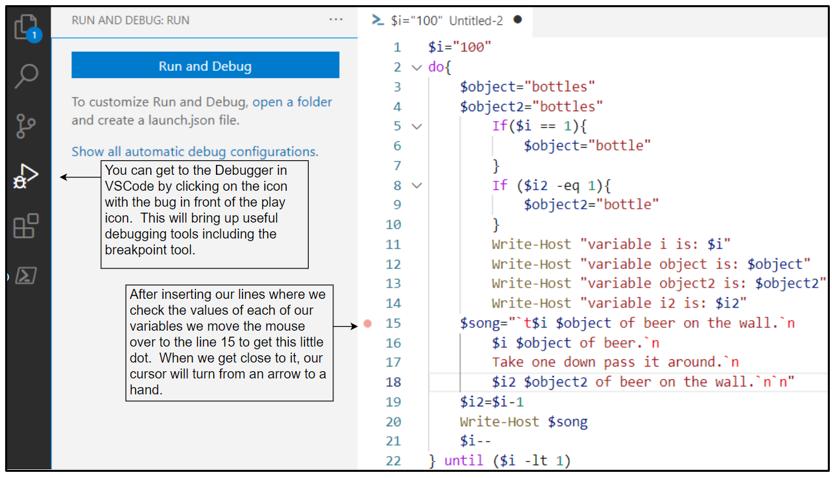Click $object="bottles" on line 3
This screenshot has width=832, height=478.
pos(527,86)
